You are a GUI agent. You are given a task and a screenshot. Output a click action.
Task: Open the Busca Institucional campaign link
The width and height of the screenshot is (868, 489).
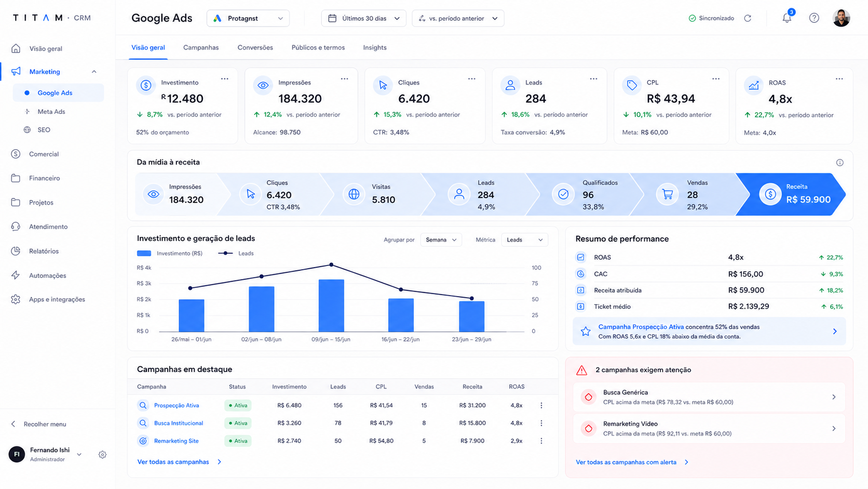click(x=179, y=423)
